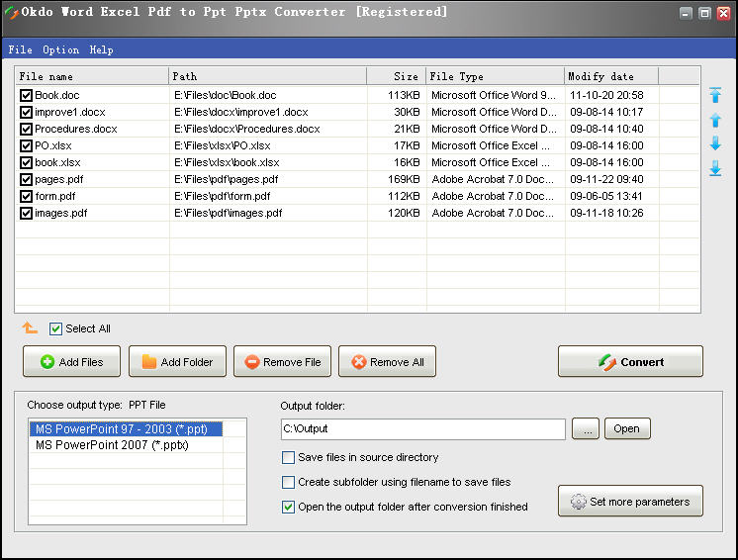Uncheck the book.xlsx checkbox
Image resolution: width=738 pixels, height=560 pixels.
[x=26, y=163]
